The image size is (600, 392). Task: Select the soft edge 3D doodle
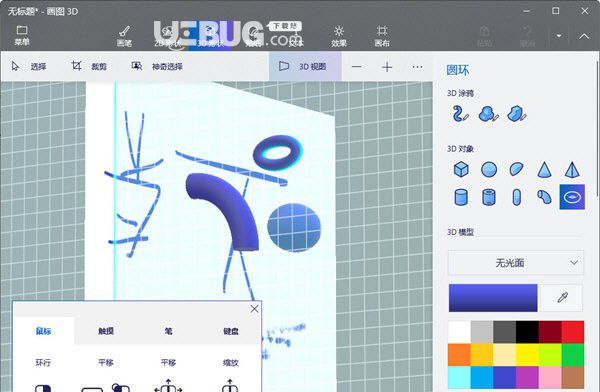click(x=488, y=114)
